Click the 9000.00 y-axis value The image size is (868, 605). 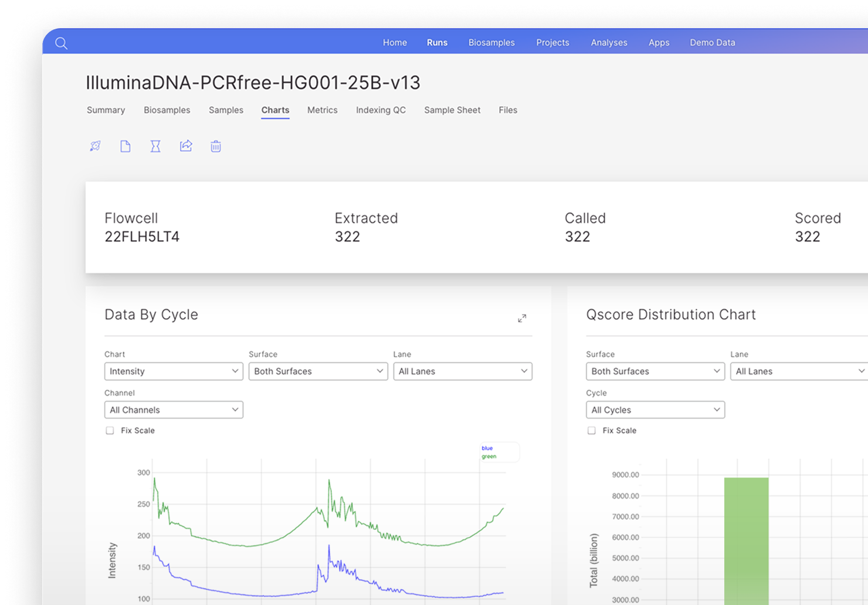(x=625, y=475)
